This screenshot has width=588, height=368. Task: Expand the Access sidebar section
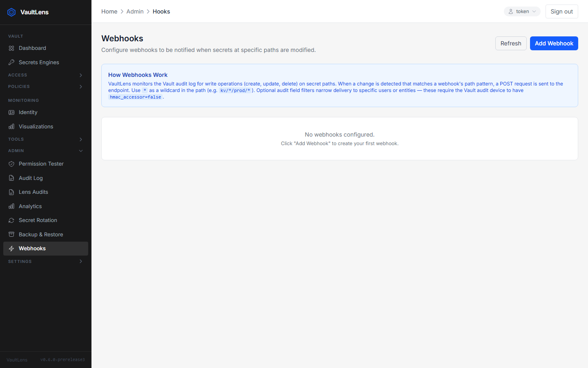46,75
